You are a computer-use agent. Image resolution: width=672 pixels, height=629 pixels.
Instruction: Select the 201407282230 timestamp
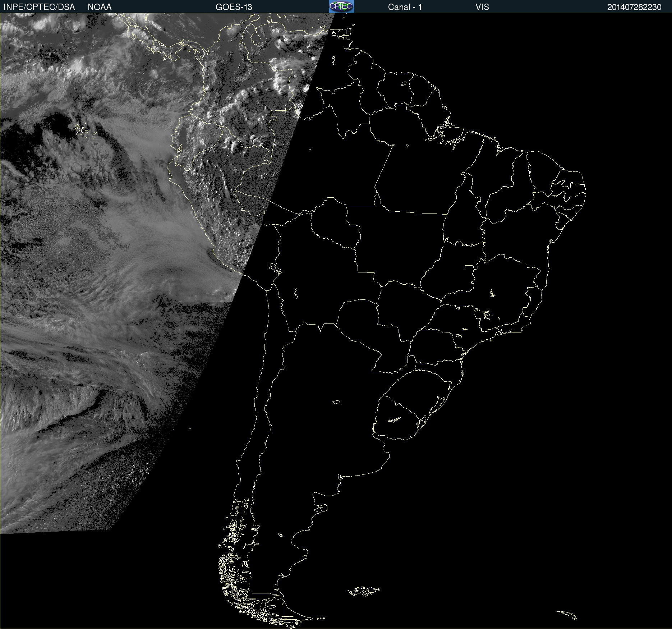pyautogui.click(x=634, y=7)
